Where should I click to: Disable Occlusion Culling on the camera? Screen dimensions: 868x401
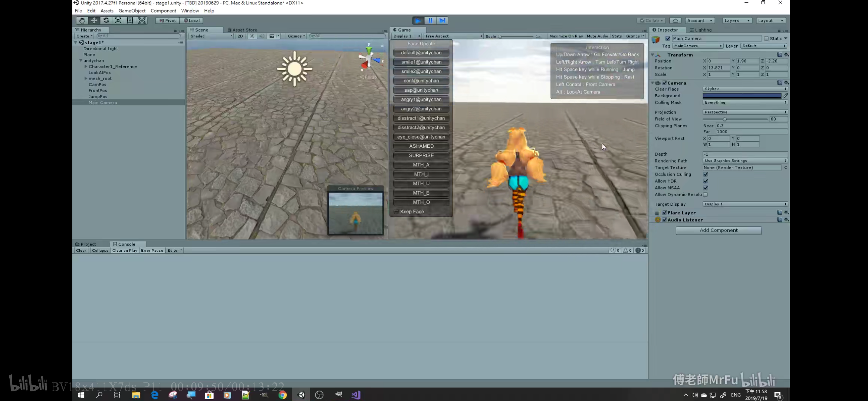point(705,174)
